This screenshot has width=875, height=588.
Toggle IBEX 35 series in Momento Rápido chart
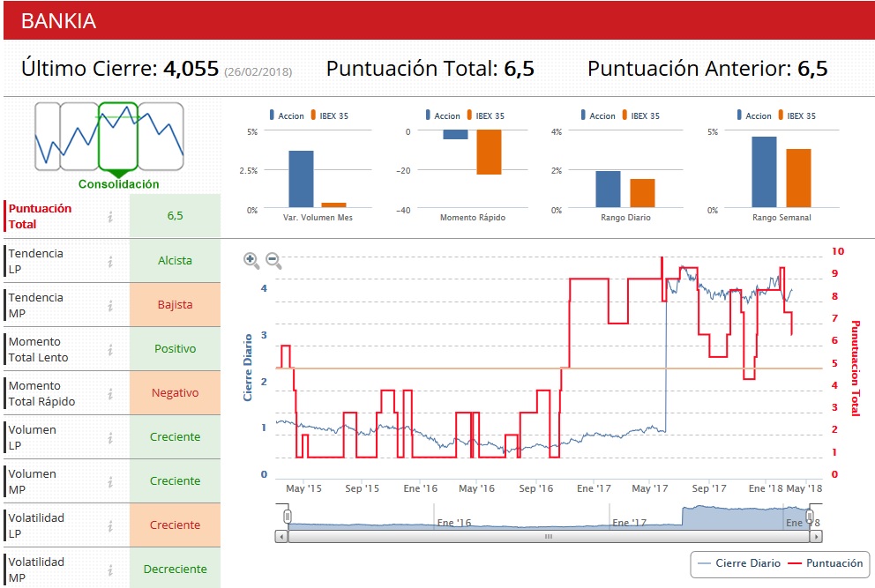click(x=485, y=115)
